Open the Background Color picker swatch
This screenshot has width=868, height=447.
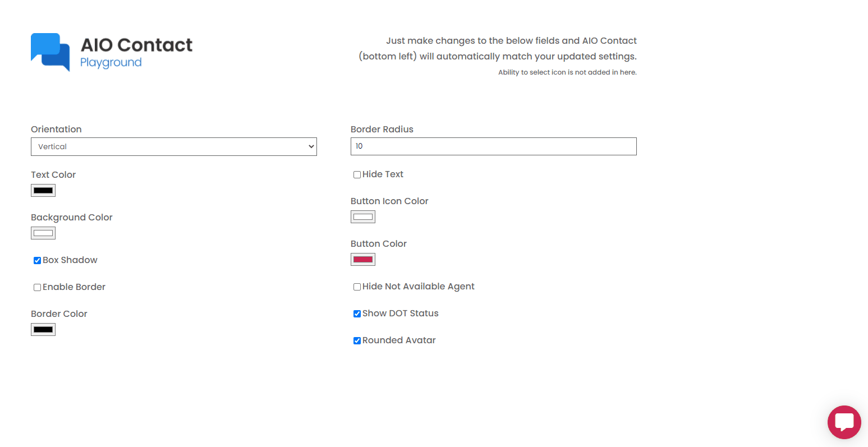(x=43, y=233)
